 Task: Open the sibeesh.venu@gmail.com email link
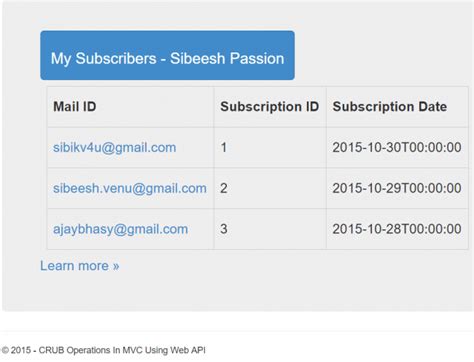click(x=130, y=188)
